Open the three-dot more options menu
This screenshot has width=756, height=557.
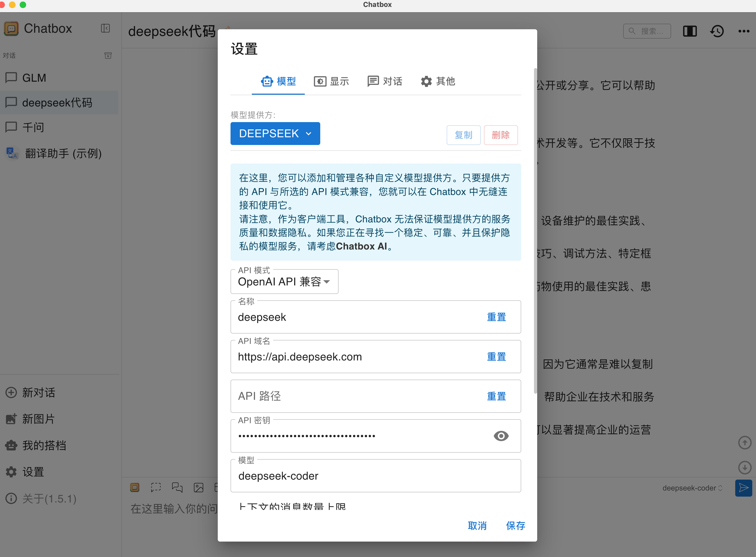744,31
